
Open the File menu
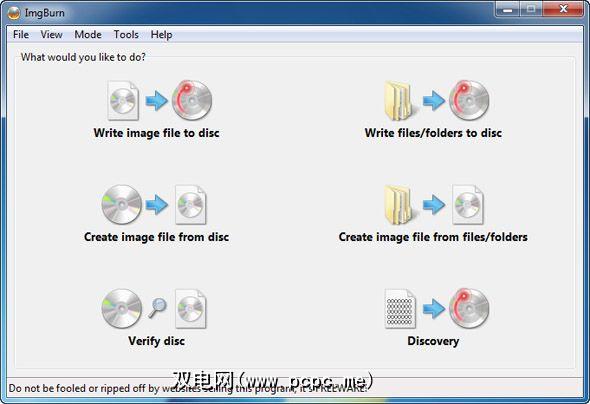click(x=21, y=35)
